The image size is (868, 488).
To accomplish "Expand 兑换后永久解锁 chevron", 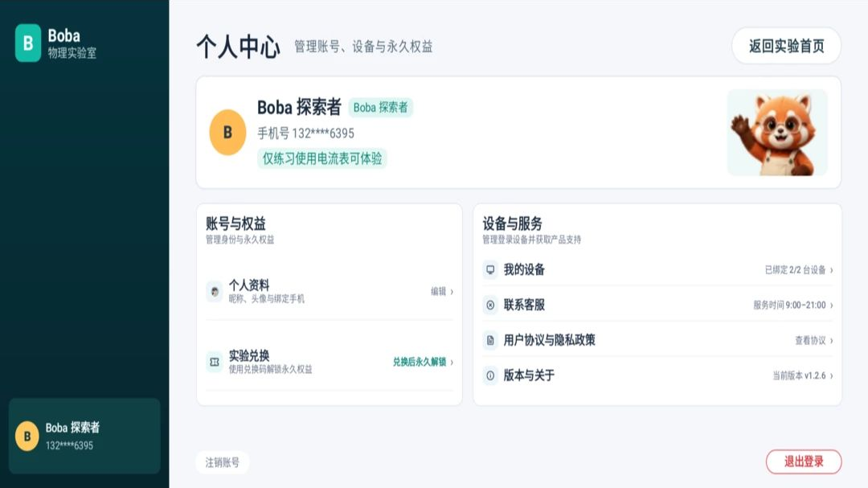I will [452, 363].
